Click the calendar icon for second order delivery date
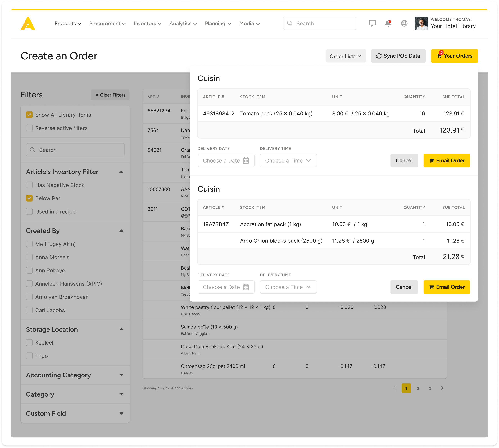 246,287
